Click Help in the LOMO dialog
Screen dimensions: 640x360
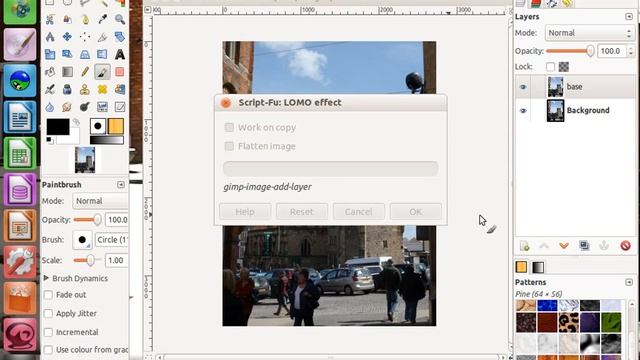[245, 211]
